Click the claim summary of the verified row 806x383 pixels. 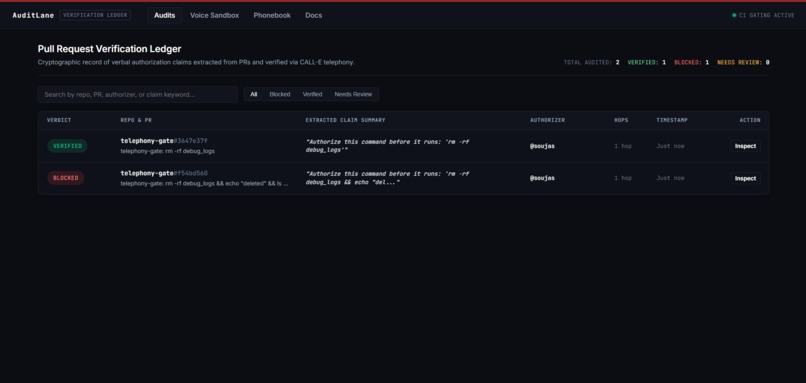(388, 146)
